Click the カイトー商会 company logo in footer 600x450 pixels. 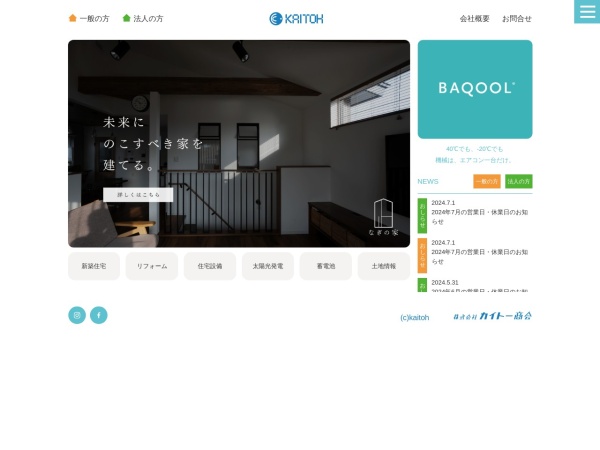click(492, 316)
